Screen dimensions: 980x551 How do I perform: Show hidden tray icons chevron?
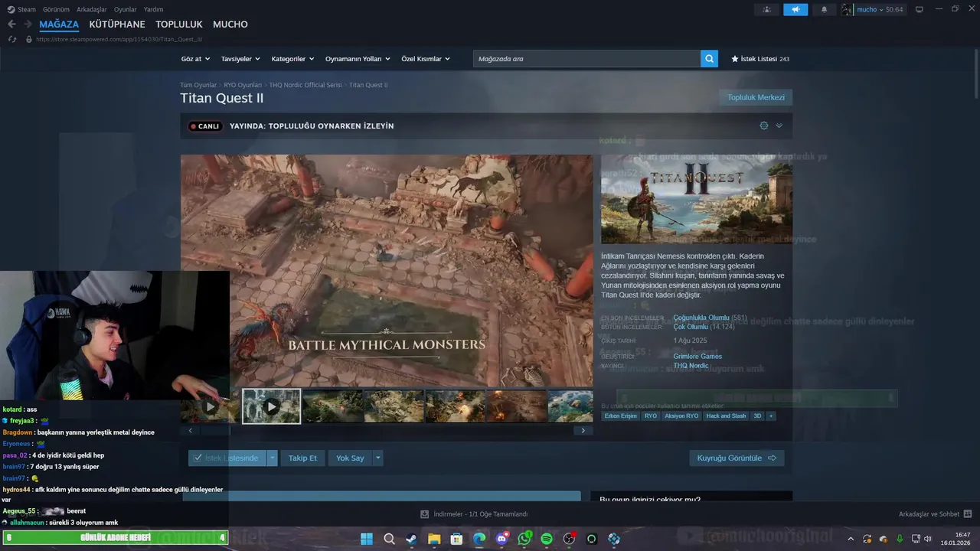click(x=850, y=539)
